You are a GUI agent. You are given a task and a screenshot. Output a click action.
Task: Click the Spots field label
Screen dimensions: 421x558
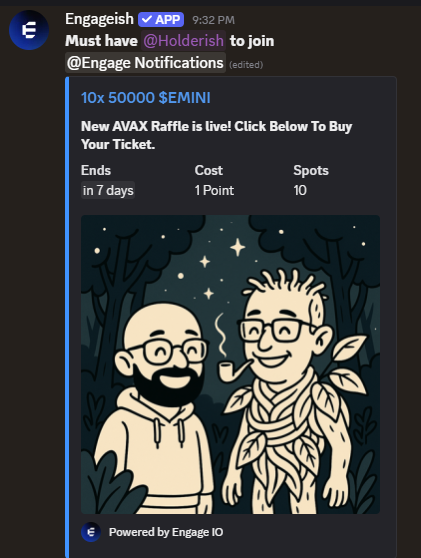pyautogui.click(x=311, y=170)
